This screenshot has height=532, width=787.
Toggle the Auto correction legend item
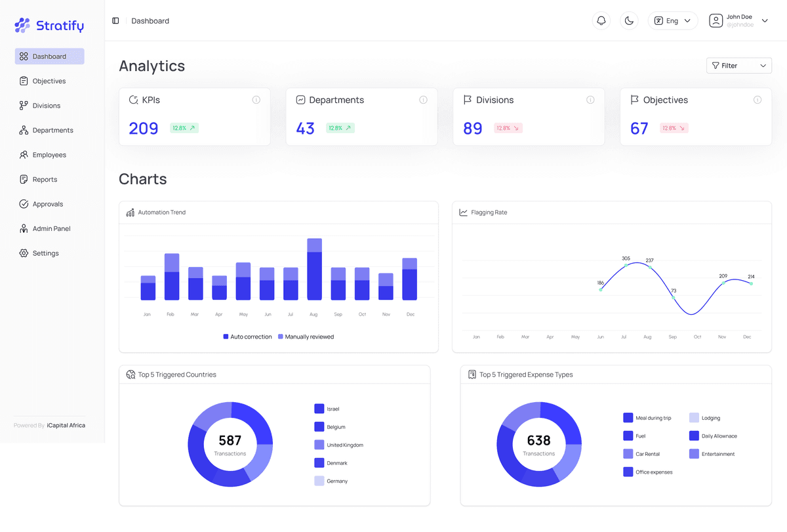pyautogui.click(x=247, y=336)
